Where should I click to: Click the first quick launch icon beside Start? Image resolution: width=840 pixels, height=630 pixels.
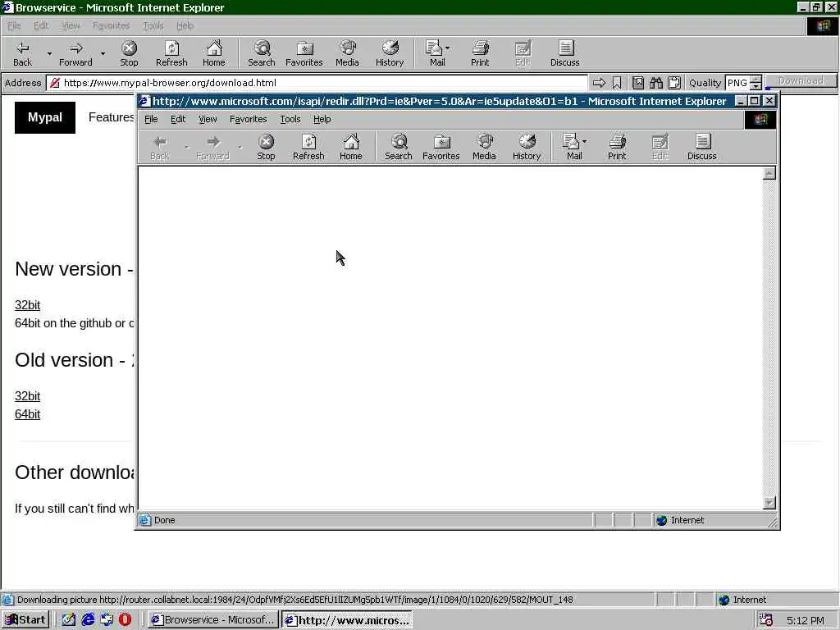(69, 620)
